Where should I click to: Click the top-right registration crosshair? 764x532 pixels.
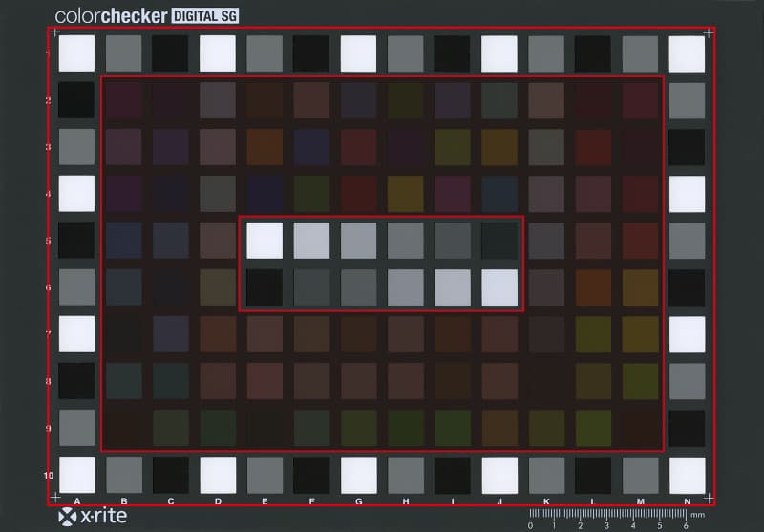pos(709,32)
